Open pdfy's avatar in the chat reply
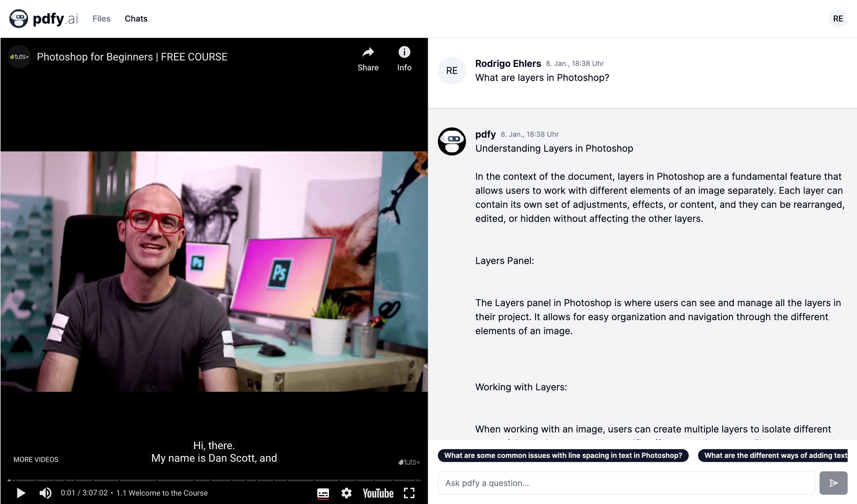 [x=452, y=141]
